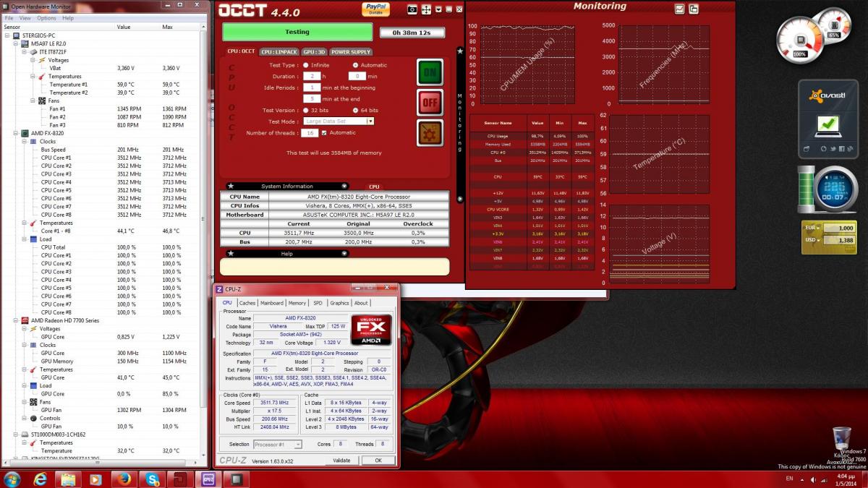Open the Mainboard tab in CPU-Z

coord(271,303)
